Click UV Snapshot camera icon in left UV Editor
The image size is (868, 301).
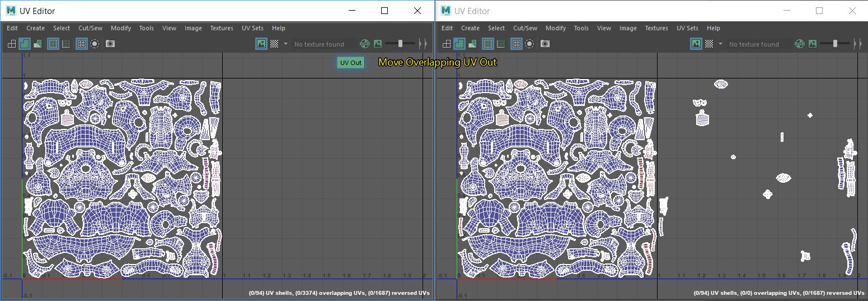pyautogui.click(x=110, y=44)
